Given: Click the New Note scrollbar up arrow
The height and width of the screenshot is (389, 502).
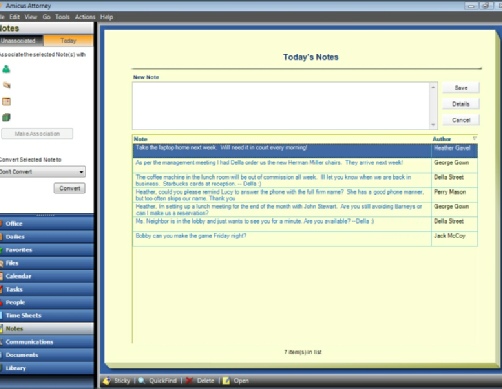Looking at the screenshot, I should point(433,87).
